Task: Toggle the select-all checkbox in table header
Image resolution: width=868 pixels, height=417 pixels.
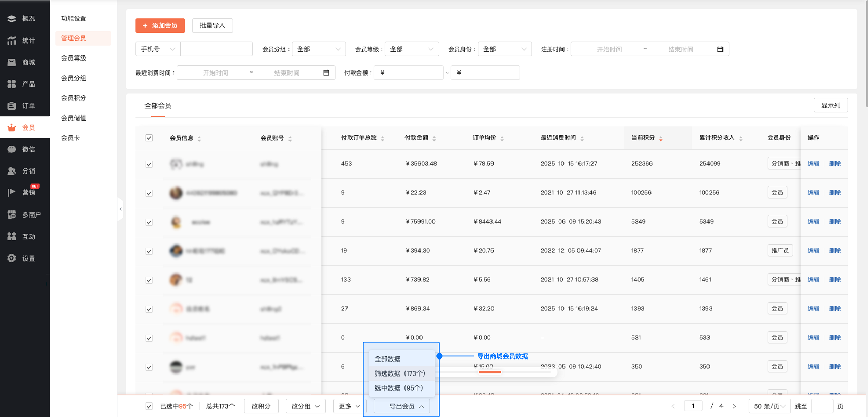Action: point(149,138)
